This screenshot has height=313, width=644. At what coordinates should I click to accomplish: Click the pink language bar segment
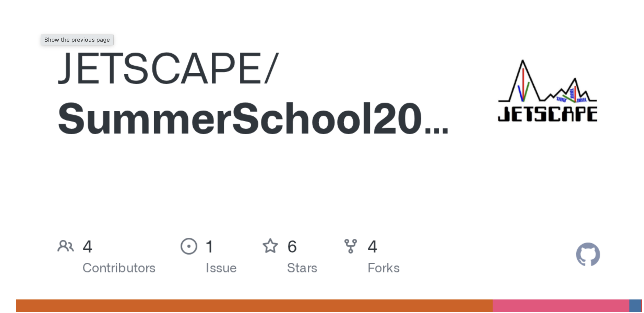click(561, 306)
